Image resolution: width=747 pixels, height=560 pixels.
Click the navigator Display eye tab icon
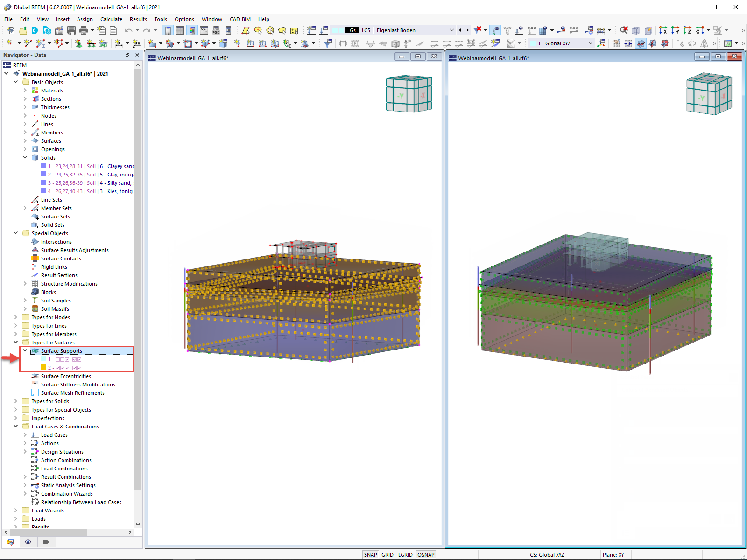point(28,542)
